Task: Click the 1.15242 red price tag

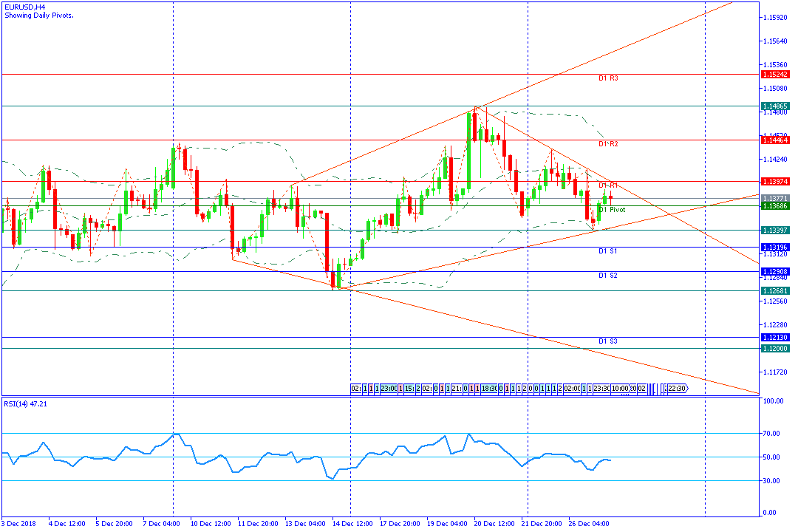Action: 776,75
